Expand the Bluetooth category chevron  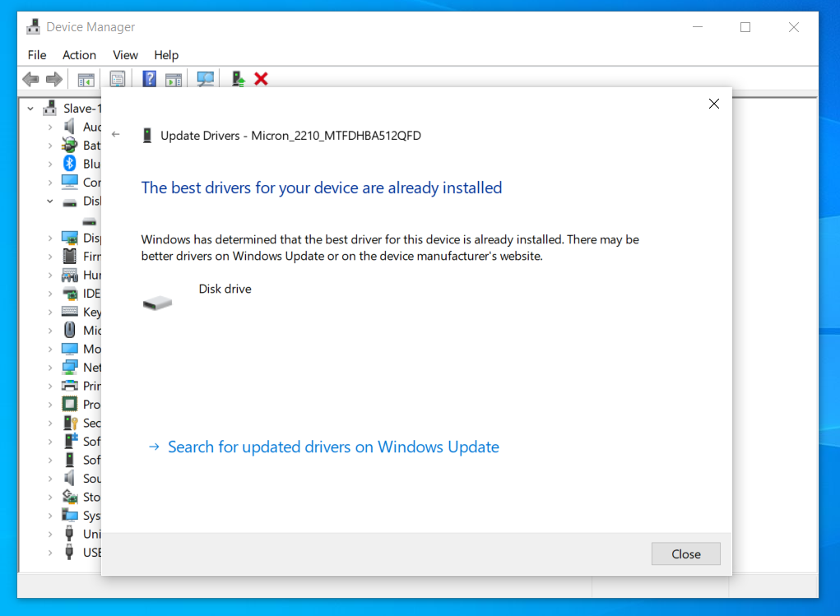click(50, 164)
